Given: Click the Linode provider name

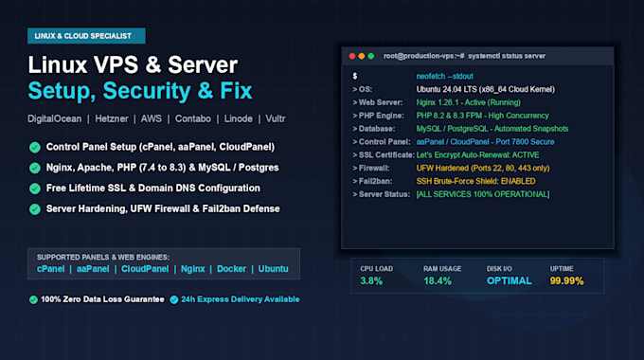Looking at the screenshot, I should 239,118.
